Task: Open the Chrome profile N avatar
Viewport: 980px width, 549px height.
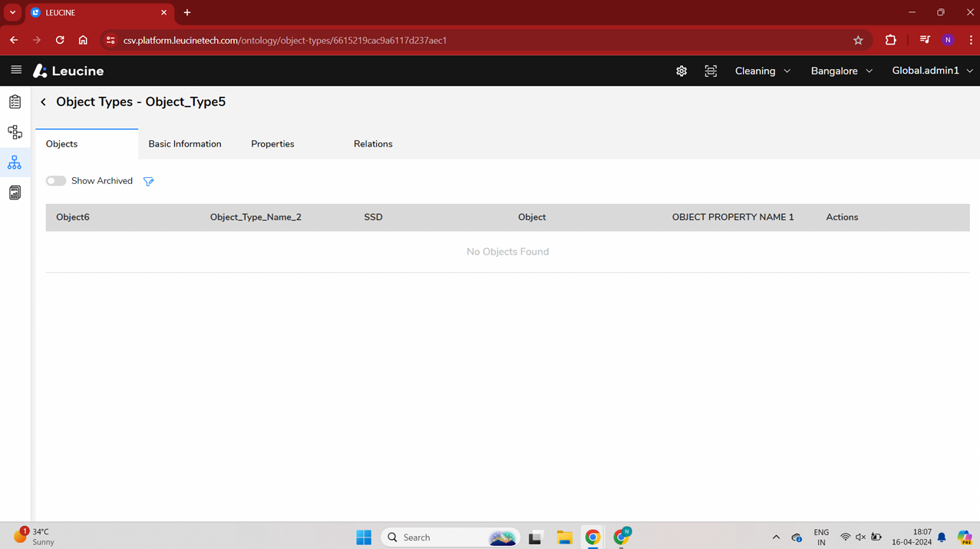Action: point(948,40)
